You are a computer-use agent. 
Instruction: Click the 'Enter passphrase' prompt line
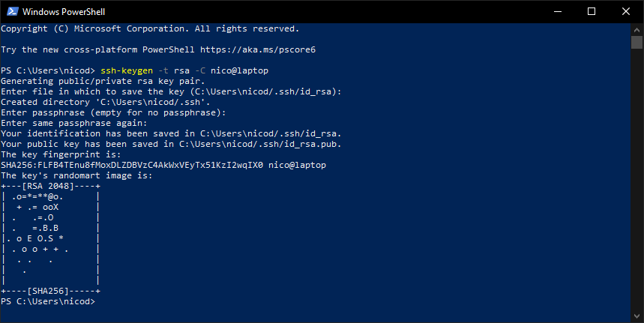coord(113,112)
